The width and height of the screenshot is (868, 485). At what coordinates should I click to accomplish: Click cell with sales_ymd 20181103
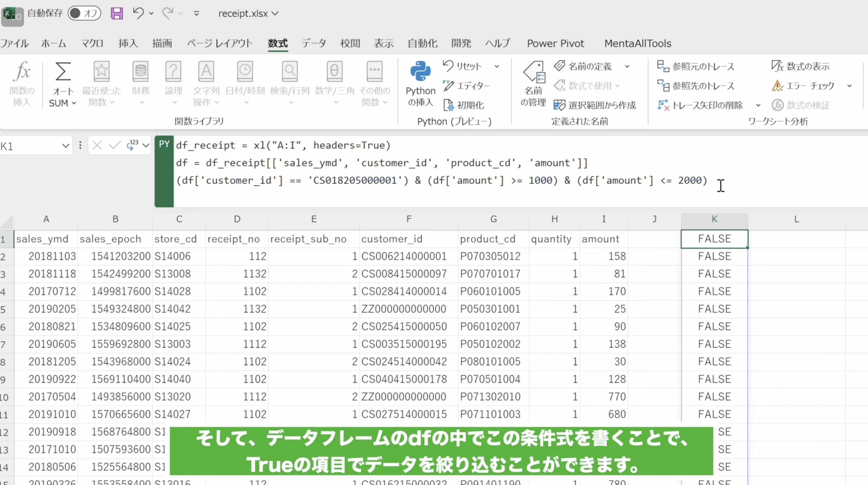[46, 256]
